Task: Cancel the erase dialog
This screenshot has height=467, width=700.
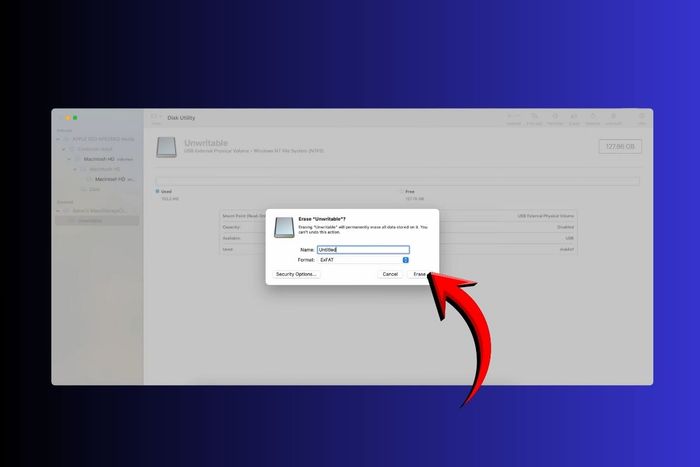Action: pyautogui.click(x=390, y=274)
